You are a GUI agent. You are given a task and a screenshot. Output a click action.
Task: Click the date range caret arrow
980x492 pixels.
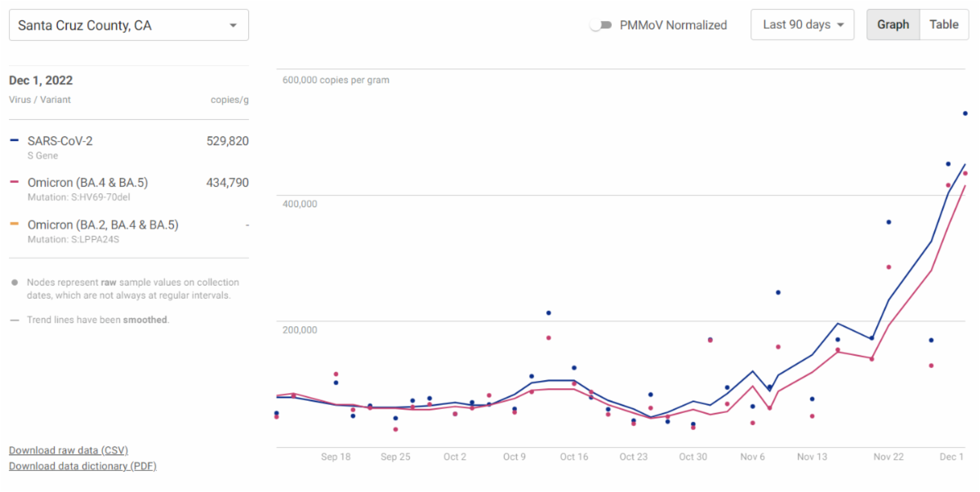tap(840, 25)
